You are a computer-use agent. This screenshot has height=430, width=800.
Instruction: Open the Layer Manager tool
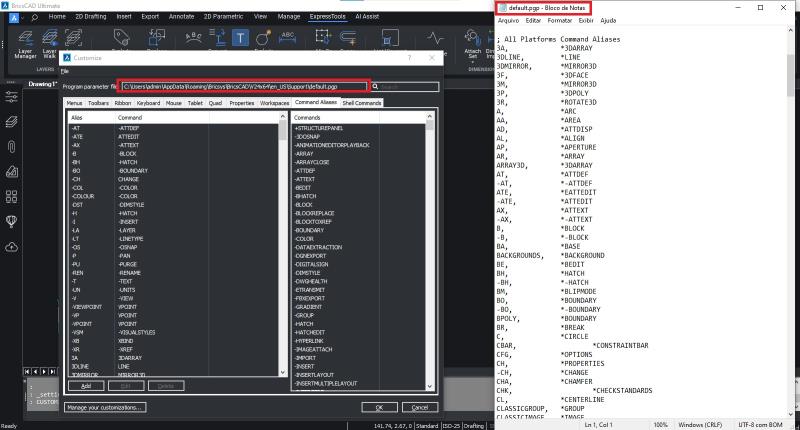pos(25,44)
